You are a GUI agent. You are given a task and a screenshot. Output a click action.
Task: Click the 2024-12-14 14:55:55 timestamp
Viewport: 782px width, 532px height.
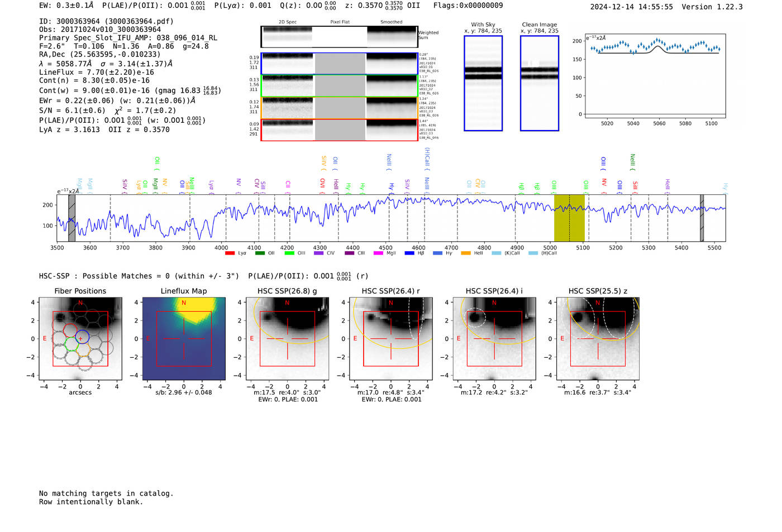tap(632, 7)
